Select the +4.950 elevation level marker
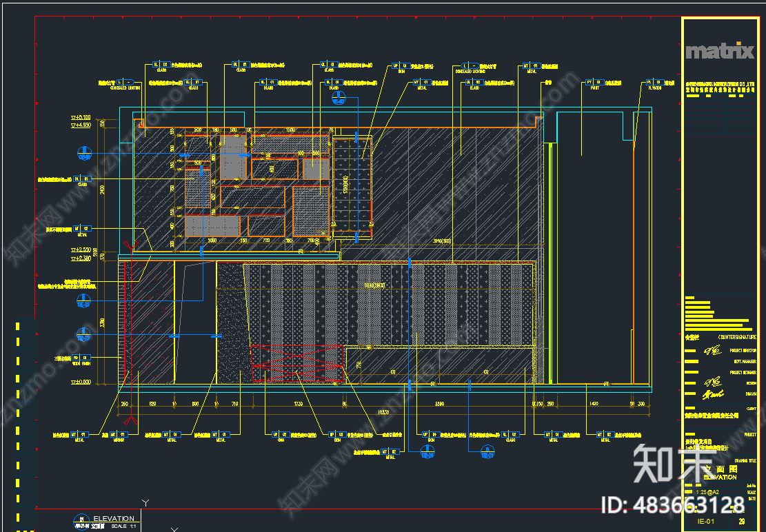This screenshot has height=532, width=766. pyautogui.click(x=81, y=125)
